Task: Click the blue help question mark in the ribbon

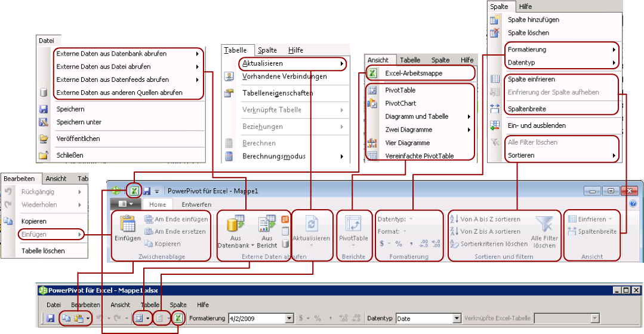Action: [x=633, y=204]
